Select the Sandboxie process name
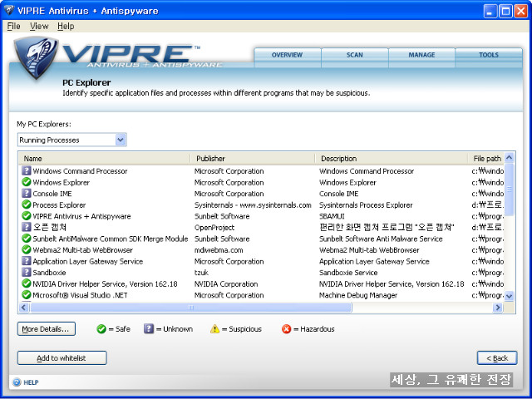The height and width of the screenshot is (399, 532). tap(49, 273)
